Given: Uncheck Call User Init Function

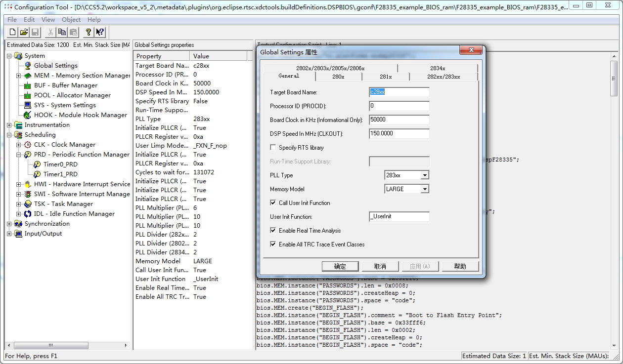Looking at the screenshot, I should click(273, 203).
